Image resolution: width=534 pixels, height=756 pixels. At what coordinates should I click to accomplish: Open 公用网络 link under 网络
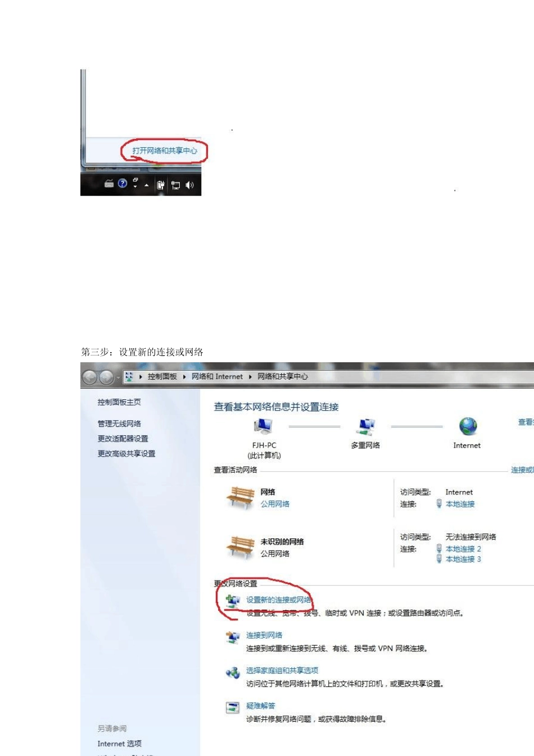(275, 504)
